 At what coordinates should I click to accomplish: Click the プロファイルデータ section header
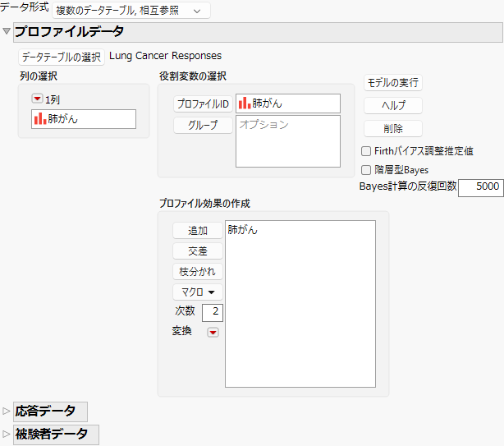coord(258,32)
